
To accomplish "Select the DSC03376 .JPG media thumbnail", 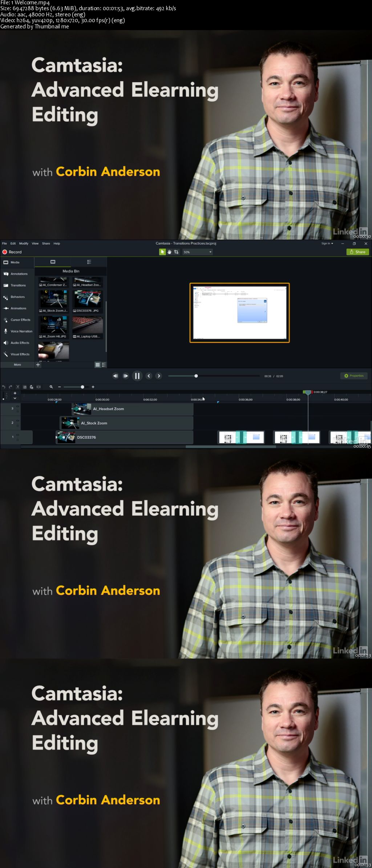I will click(87, 301).
